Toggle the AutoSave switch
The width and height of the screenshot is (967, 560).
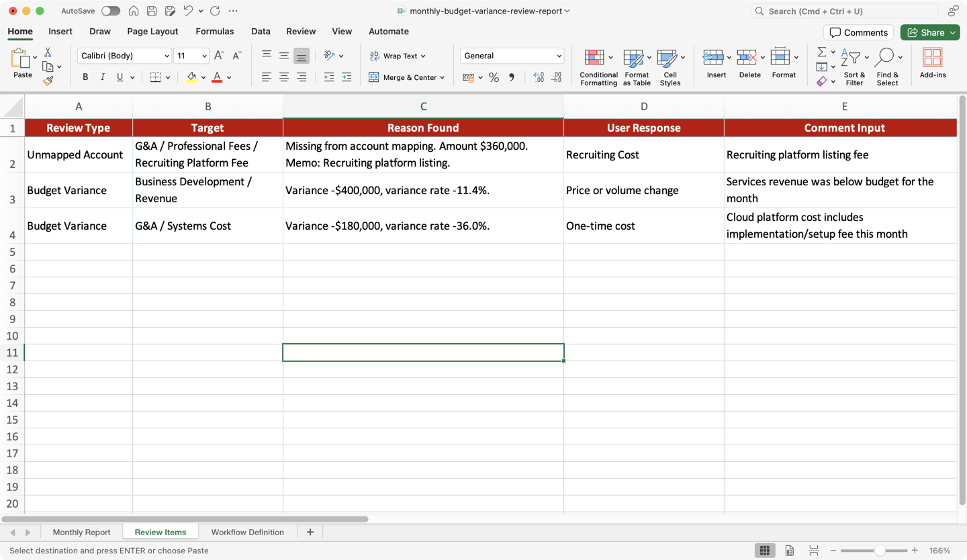[x=111, y=11]
